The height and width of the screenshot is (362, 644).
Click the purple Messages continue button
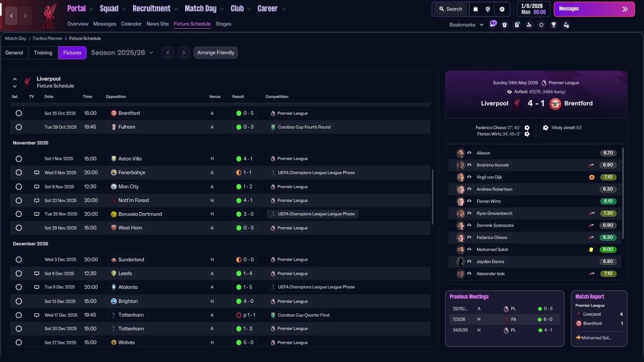coord(594,9)
